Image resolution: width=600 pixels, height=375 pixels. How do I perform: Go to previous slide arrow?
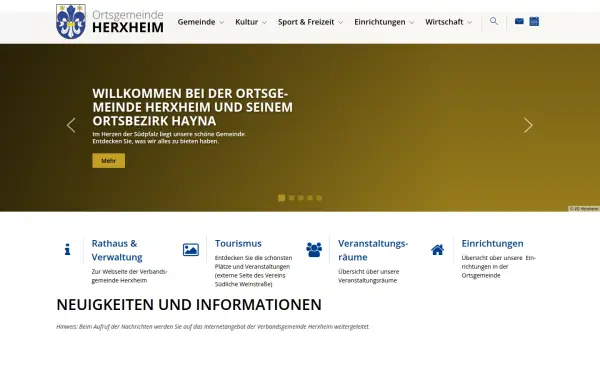point(71,125)
